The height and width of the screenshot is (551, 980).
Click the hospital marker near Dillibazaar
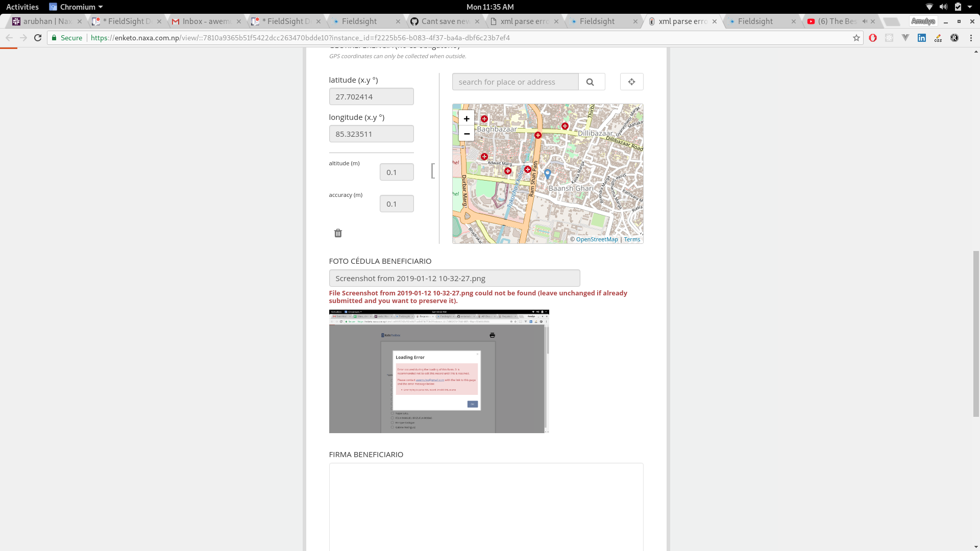click(565, 126)
